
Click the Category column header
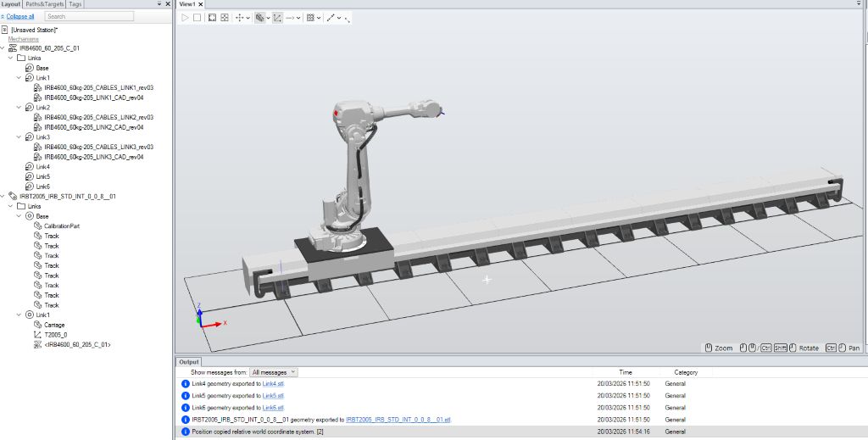(686, 372)
